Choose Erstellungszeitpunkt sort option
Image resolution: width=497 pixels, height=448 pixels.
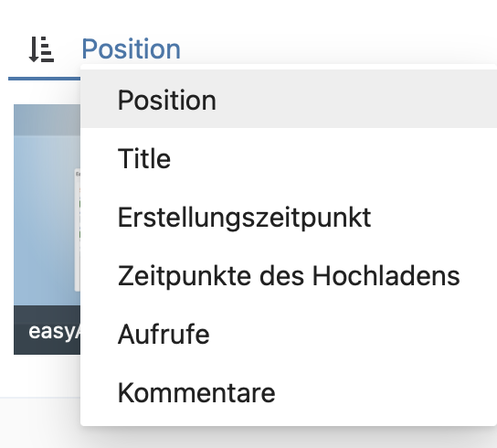click(x=289, y=217)
